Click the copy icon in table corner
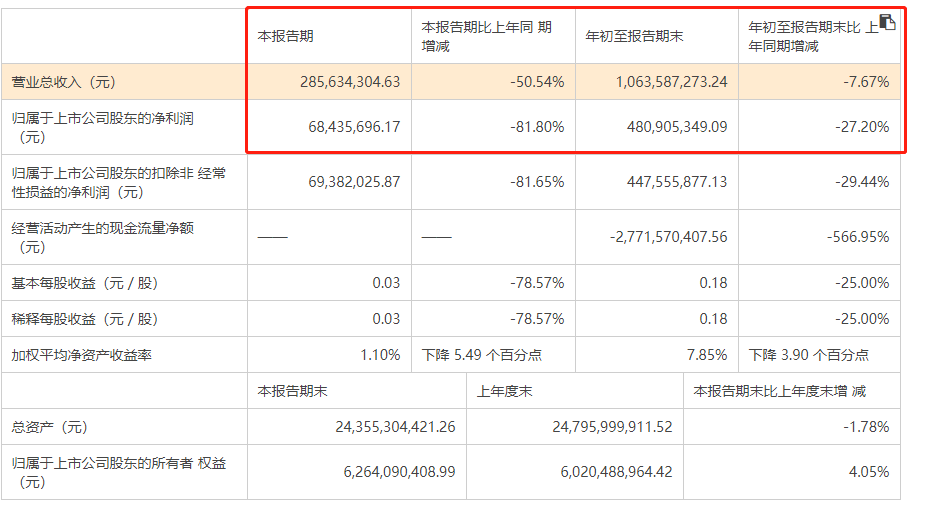Image resolution: width=925 pixels, height=518 pixels. pos(887,23)
